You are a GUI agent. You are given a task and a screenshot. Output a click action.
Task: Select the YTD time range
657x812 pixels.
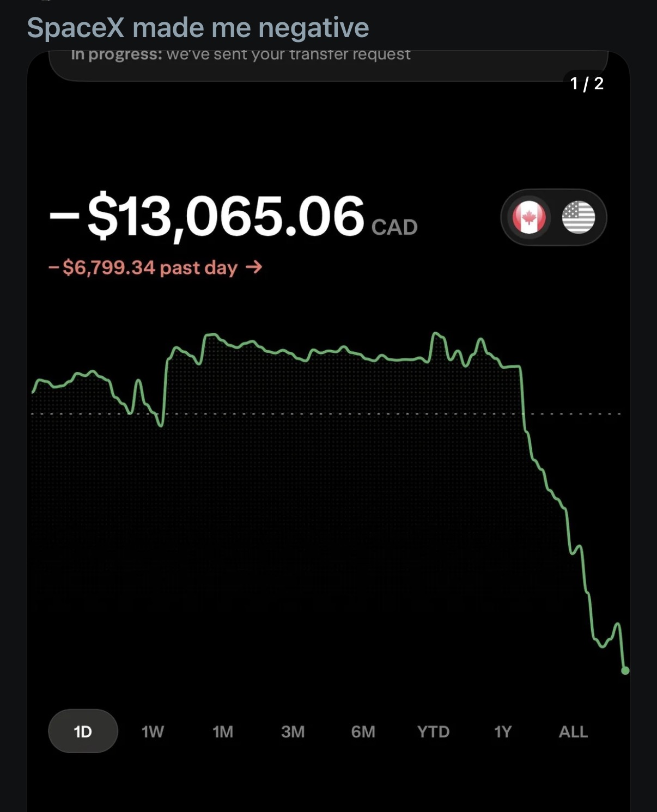[433, 731]
